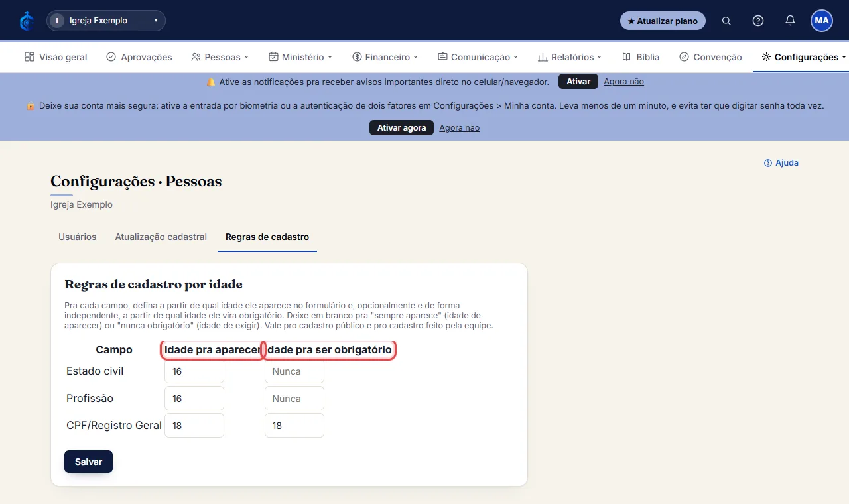Expand the Financeiro menu
This screenshot has height=504, width=849.
tap(385, 57)
